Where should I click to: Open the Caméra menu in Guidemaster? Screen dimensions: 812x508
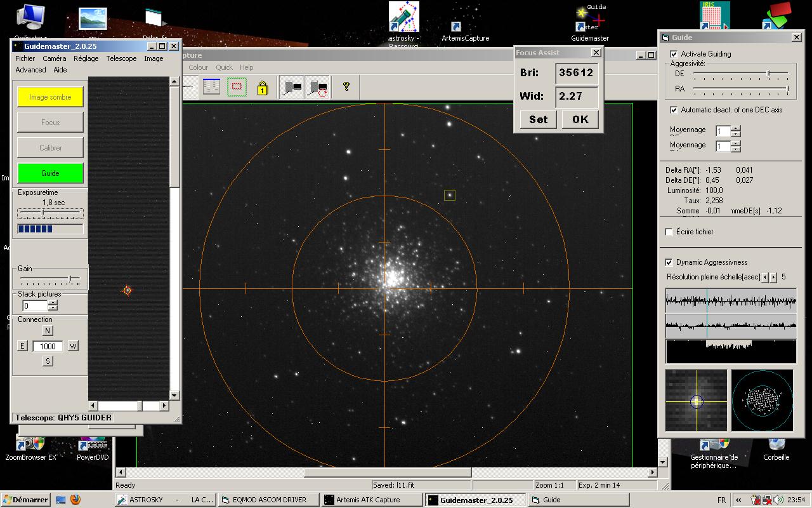[x=55, y=58]
